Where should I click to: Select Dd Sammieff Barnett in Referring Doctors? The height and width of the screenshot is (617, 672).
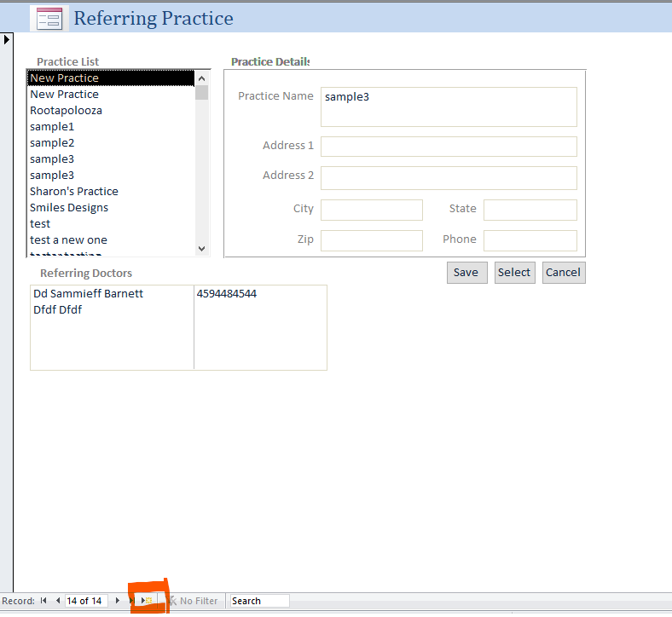88,294
